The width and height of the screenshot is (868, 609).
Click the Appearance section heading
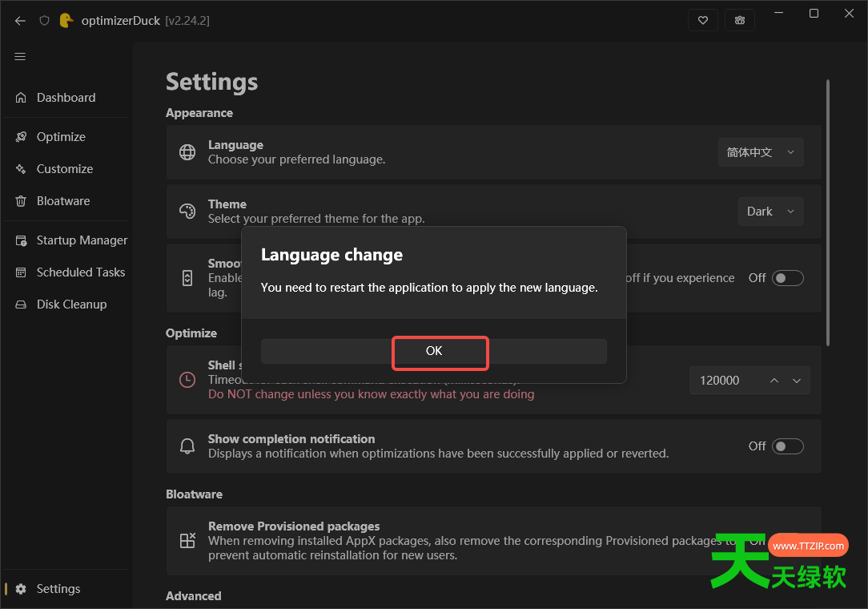[x=199, y=113]
